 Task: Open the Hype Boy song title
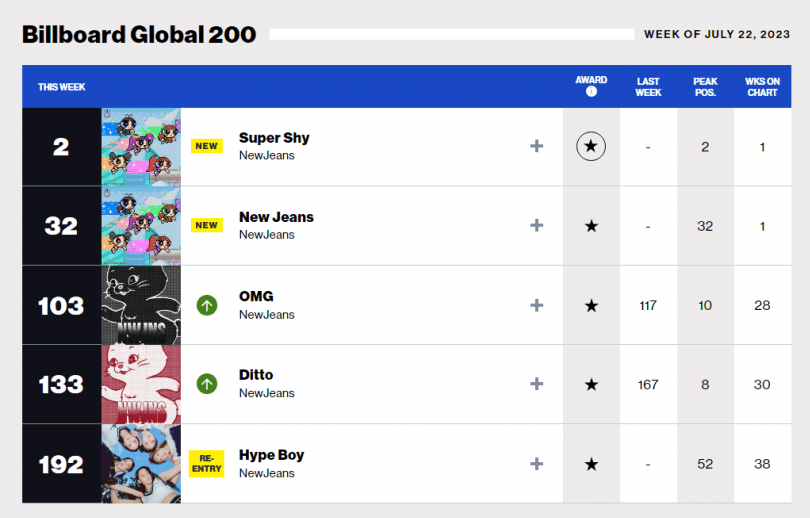pos(271,456)
